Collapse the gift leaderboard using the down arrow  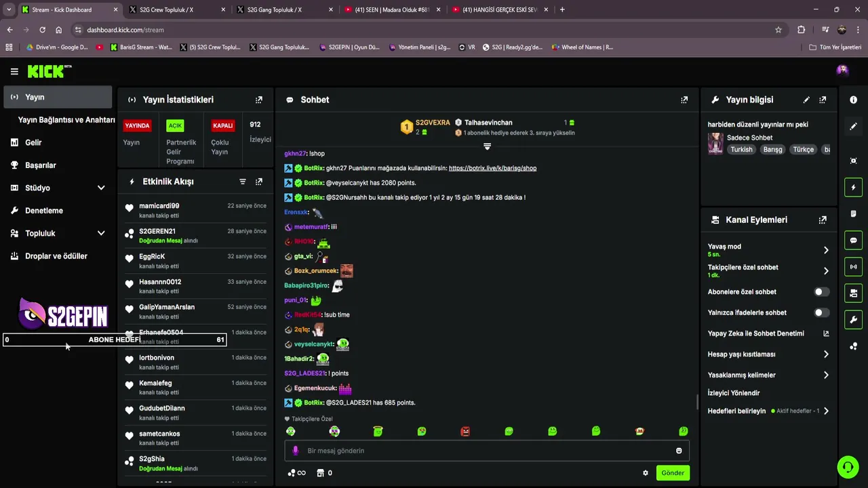(x=487, y=146)
